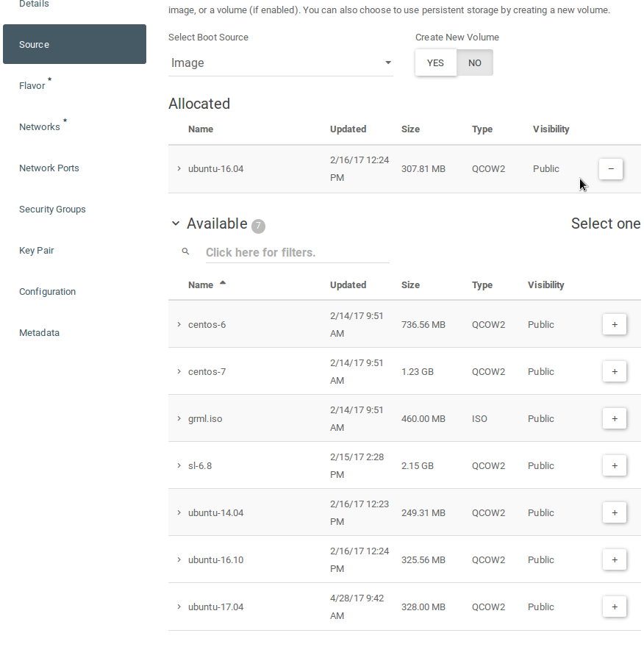This screenshot has height=669, width=644.
Task: Click the 460.00 MB size cell
Action: click(423, 418)
